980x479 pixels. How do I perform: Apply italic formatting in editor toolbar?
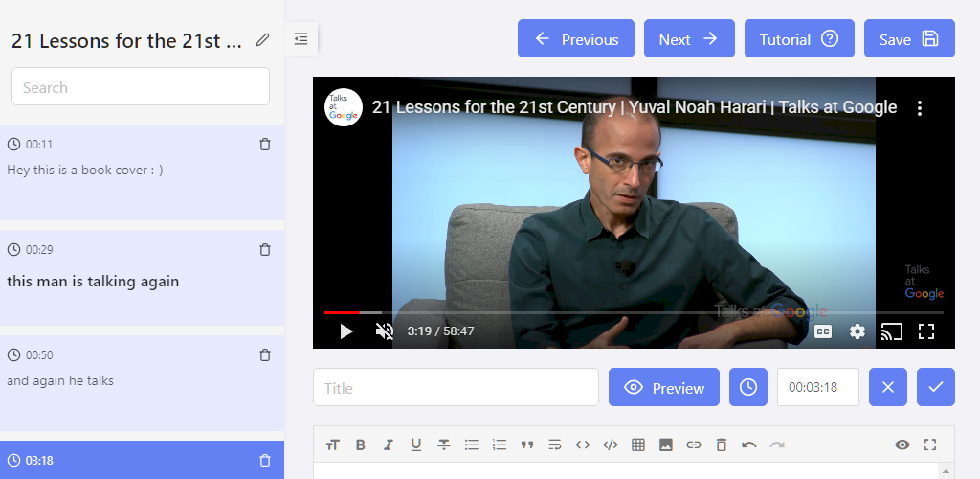tap(388, 445)
